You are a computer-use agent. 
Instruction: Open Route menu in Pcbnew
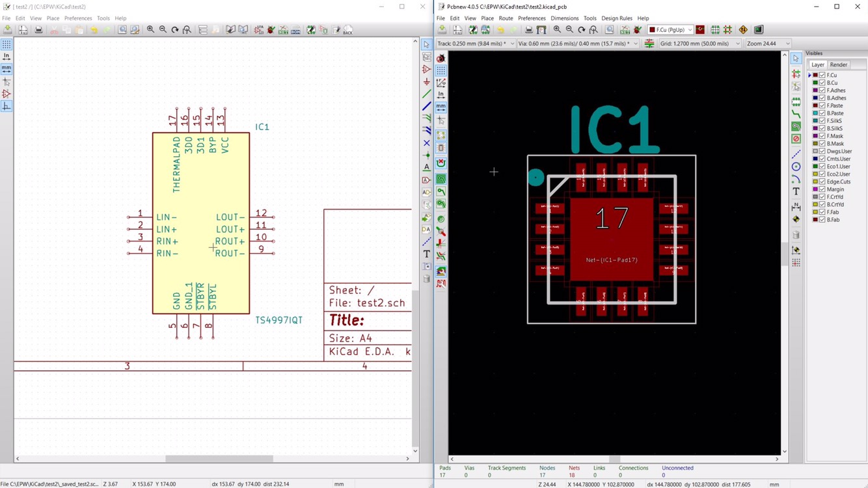506,18
